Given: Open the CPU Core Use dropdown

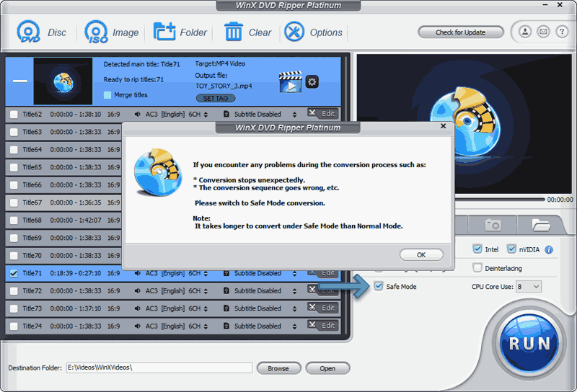Looking at the screenshot, I should tap(529, 287).
